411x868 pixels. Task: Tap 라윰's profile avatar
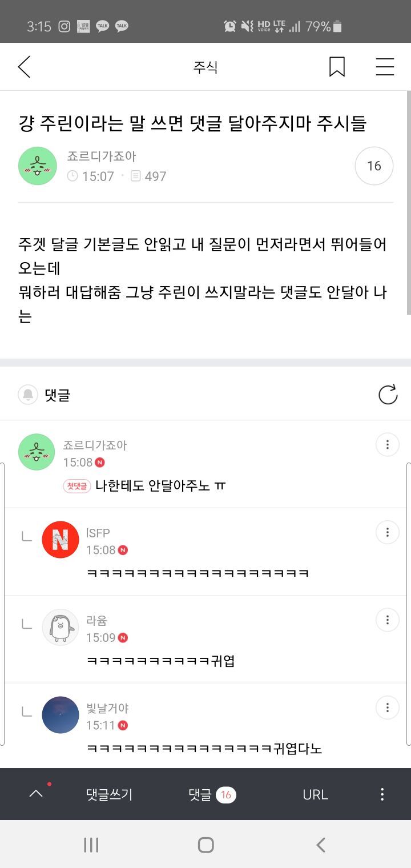(61, 628)
